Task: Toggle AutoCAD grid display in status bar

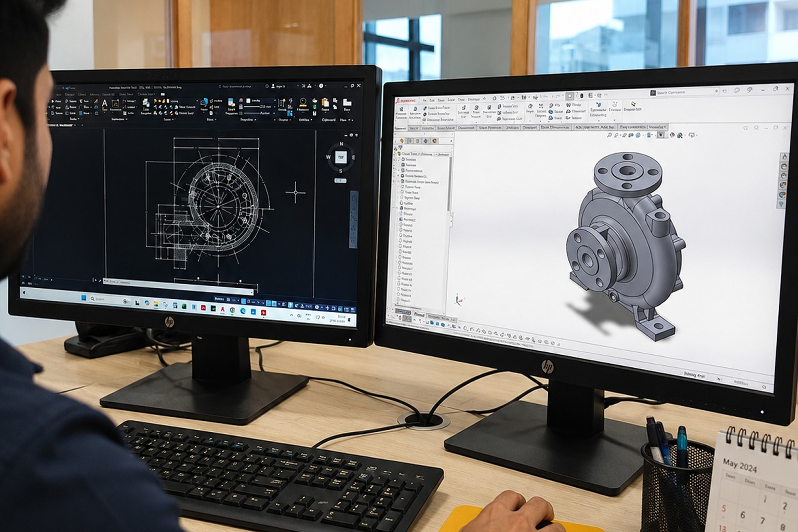Action: [x=228, y=299]
